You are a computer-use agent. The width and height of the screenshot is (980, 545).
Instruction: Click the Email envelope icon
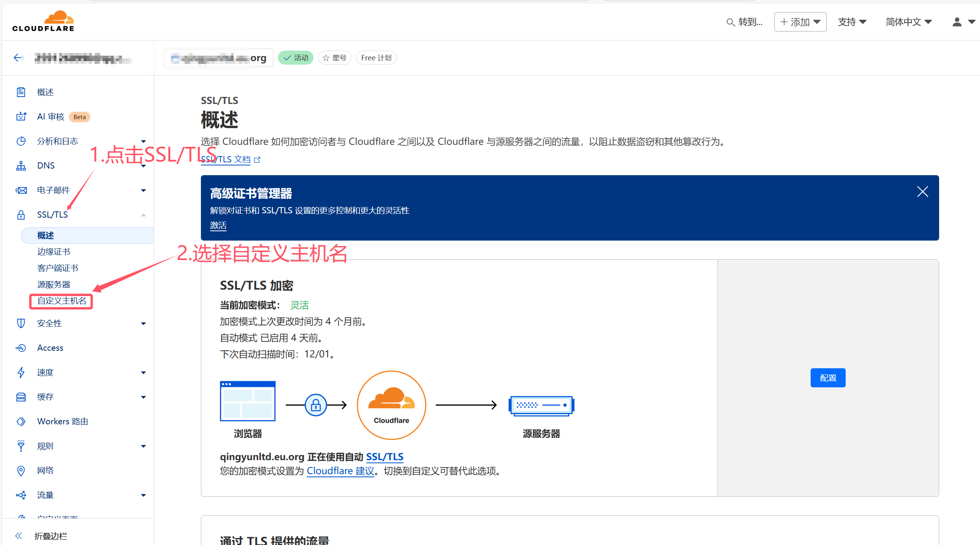point(21,190)
